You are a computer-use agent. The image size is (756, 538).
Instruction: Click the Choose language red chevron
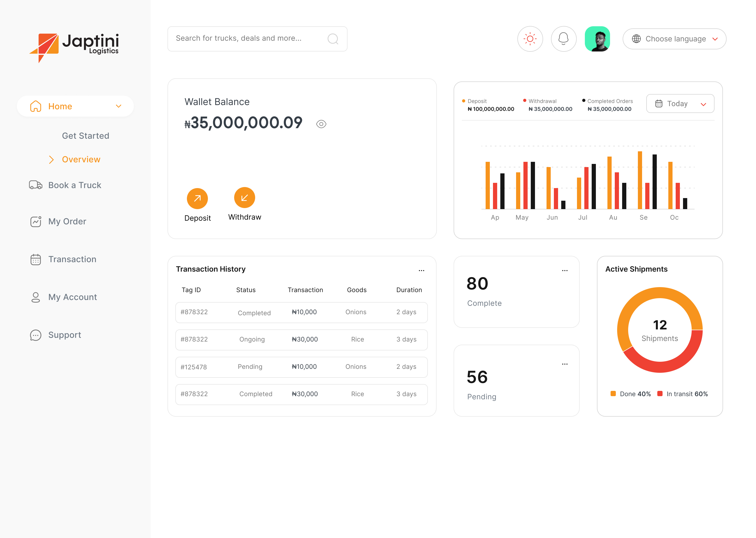click(715, 39)
